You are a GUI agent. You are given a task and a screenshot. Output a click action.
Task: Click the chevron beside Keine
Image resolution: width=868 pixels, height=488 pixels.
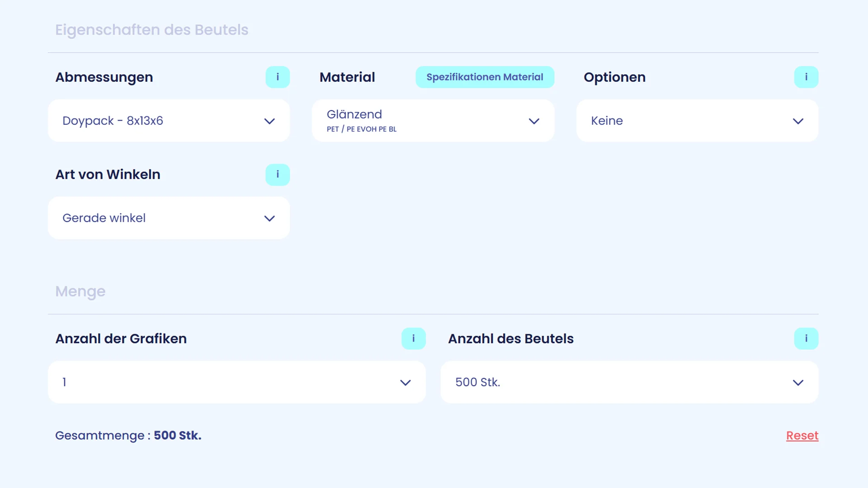798,121
